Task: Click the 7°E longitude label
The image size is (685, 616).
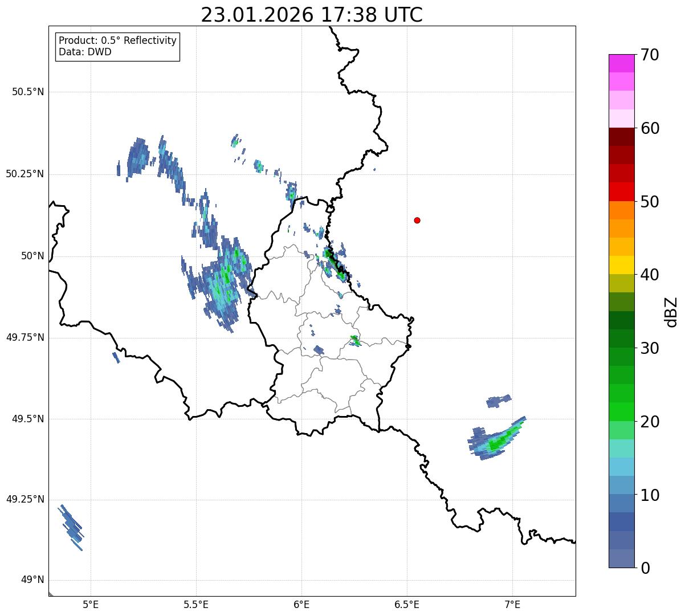Action: pyautogui.click(x=512, y=604)
